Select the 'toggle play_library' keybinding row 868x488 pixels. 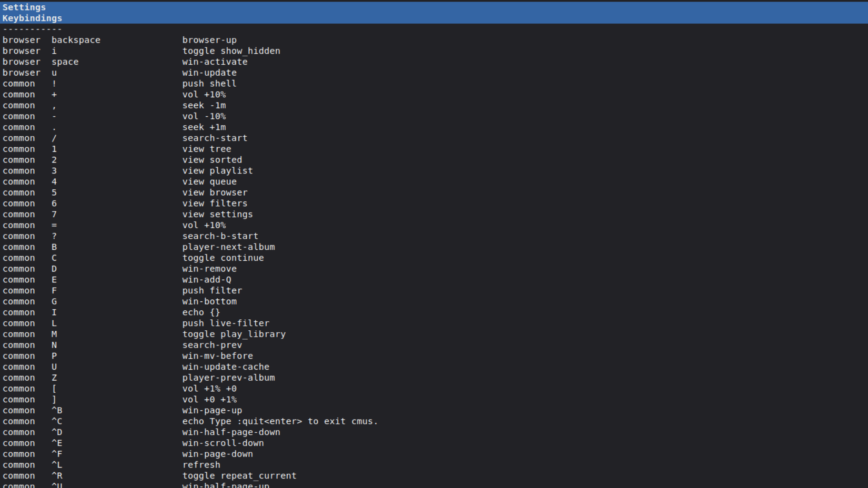pos(434,334)
